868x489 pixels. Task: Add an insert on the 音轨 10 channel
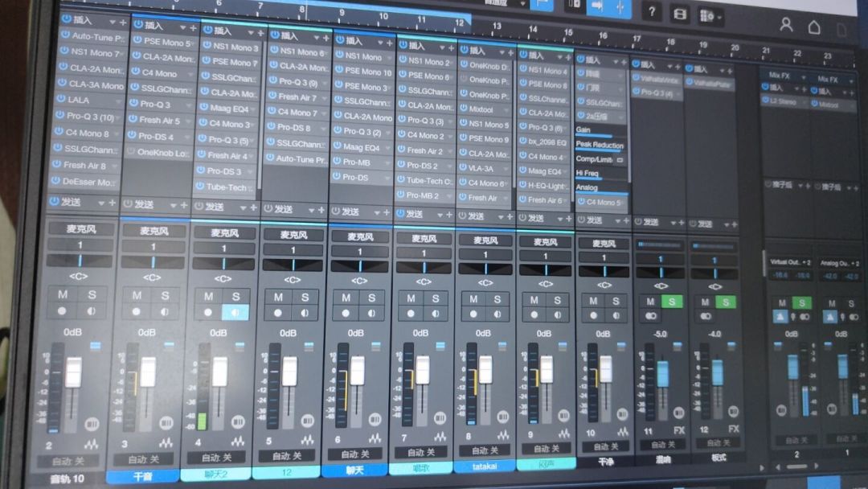pyautogui.click(x=123, y=23)
